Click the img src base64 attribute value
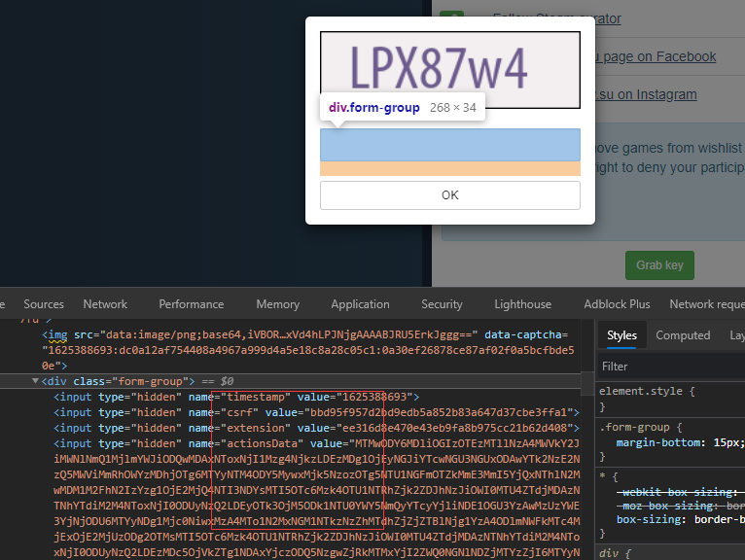This screenshot has width=745, height=560. click(289, 334)
